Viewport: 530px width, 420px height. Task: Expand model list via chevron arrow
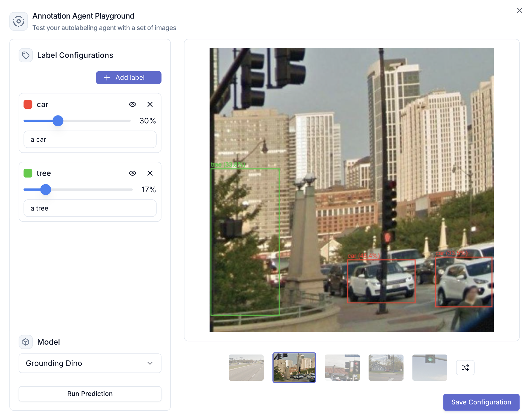[x=150, y=363]
